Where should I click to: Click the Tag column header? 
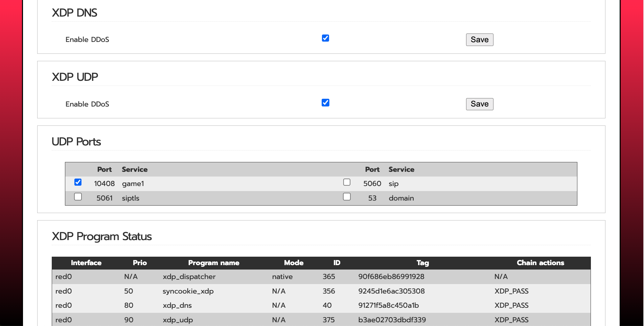tap(422, 263)
